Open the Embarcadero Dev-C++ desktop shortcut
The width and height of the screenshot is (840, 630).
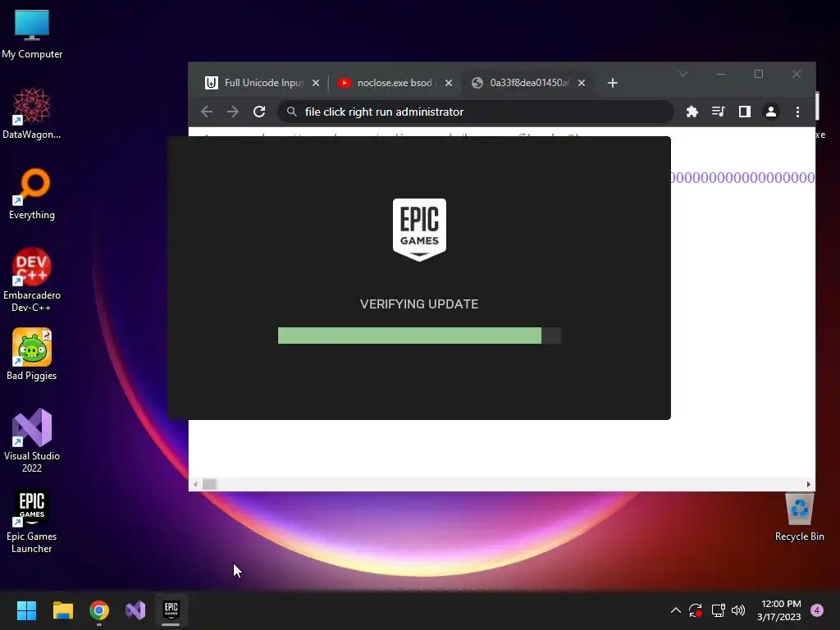(32, 281)
